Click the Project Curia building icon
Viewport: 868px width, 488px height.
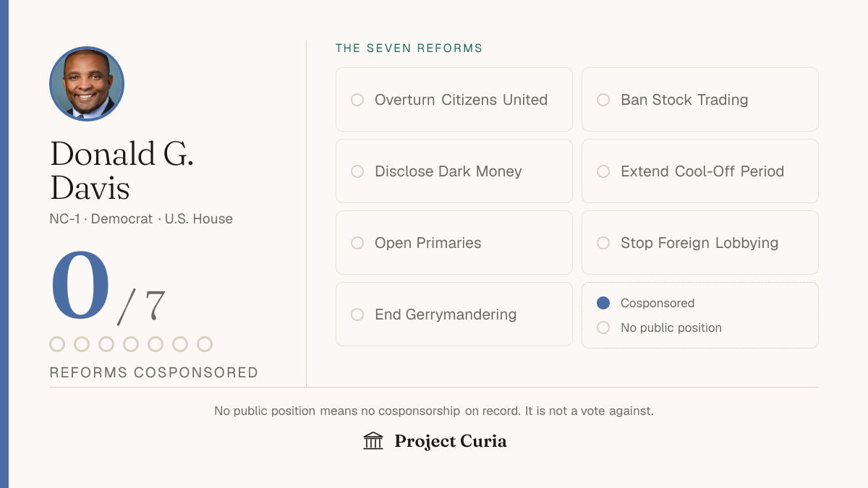point(373,441)
